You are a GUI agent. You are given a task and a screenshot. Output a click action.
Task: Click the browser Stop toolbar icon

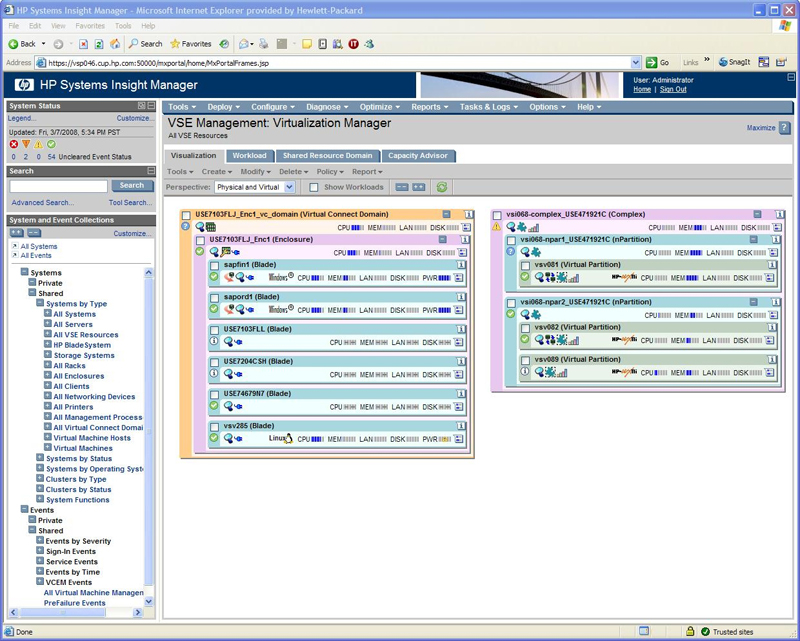pyautogui.click(x=84, y=44)
